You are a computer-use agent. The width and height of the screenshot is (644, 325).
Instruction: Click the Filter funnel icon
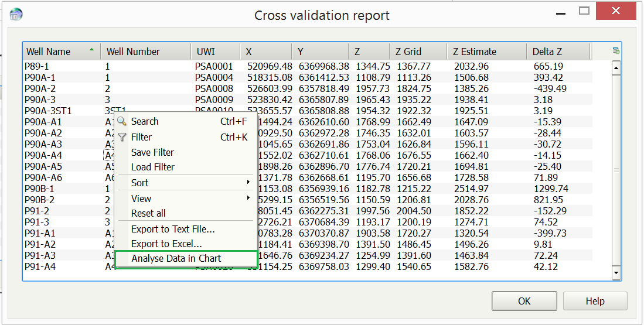pos(122,137)
